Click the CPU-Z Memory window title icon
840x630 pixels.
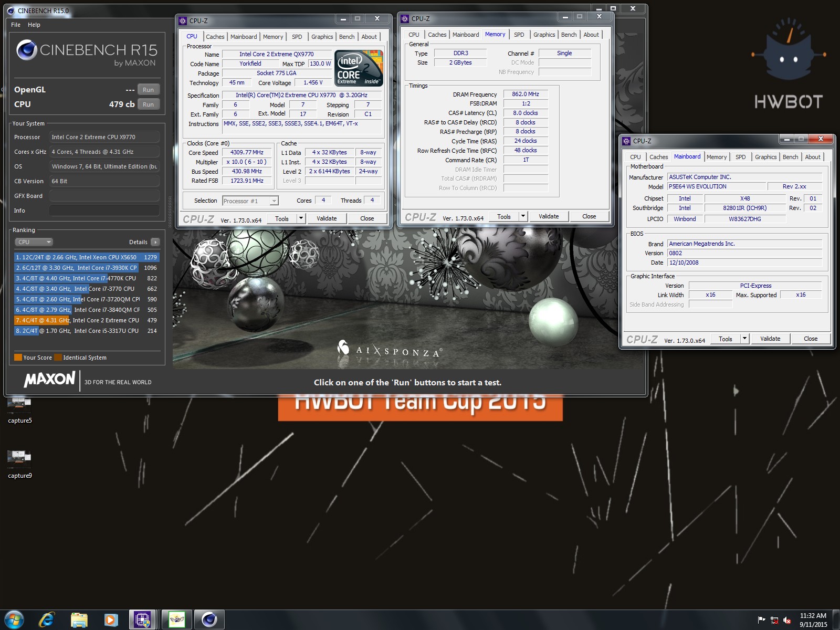tap(405, 19)
